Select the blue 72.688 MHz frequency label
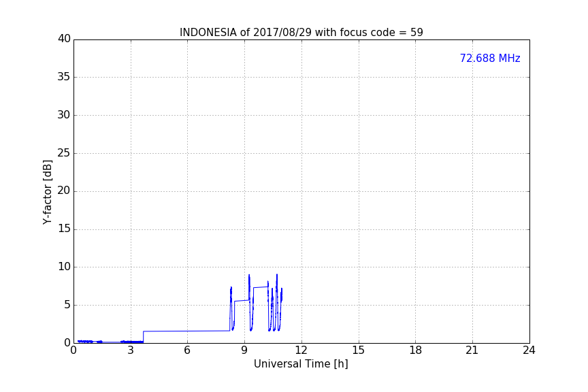 pyautogui.click(x=490, y=58)
